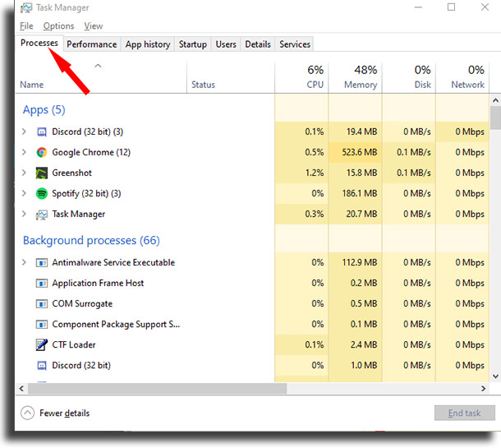
Task: Click the vertical scrollbar down arrow
Action: (495, 376)
